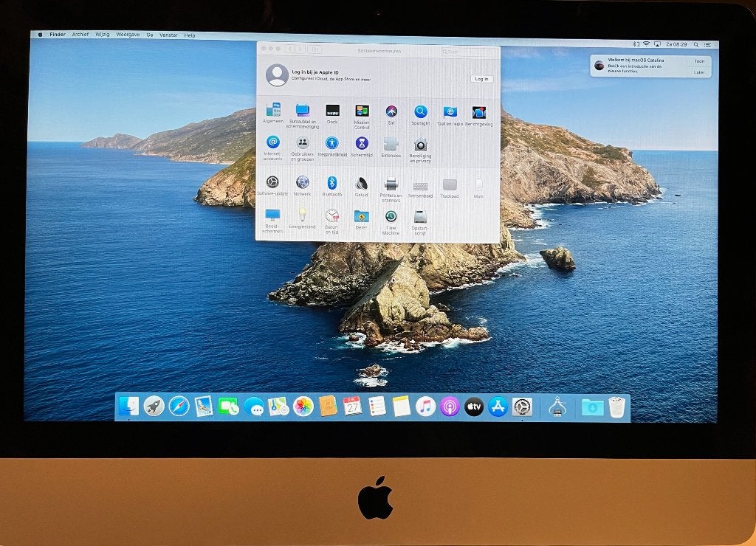Open the Archief menu
The height and width of the screenshot is (546, 756).
point(80,35)
